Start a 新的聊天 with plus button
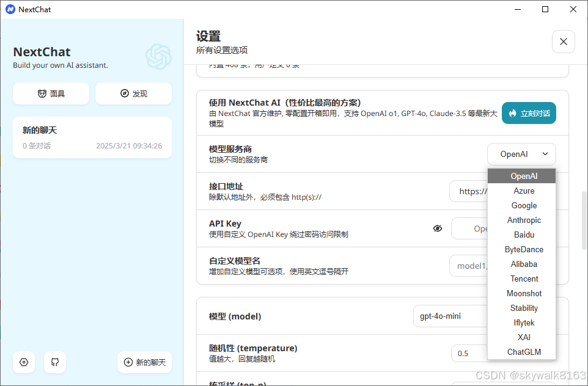588x386 pixels. point(144,362)
